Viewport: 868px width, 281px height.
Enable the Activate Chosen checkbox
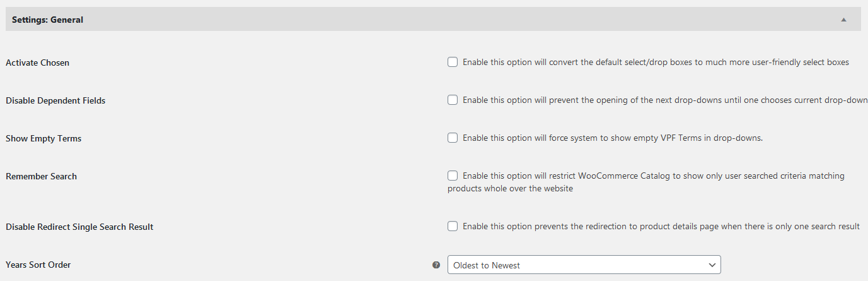[453, 62]
